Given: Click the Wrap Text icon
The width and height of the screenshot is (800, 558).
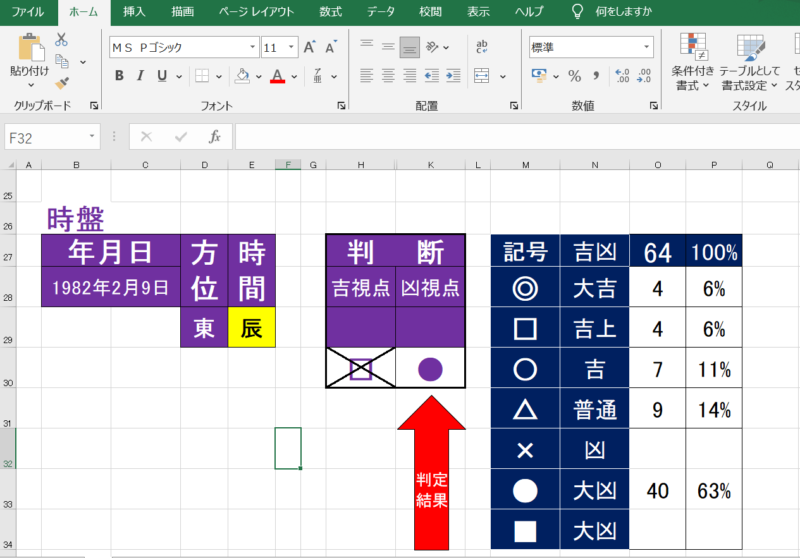Looking at the screenshot, I should coord(481,47).
